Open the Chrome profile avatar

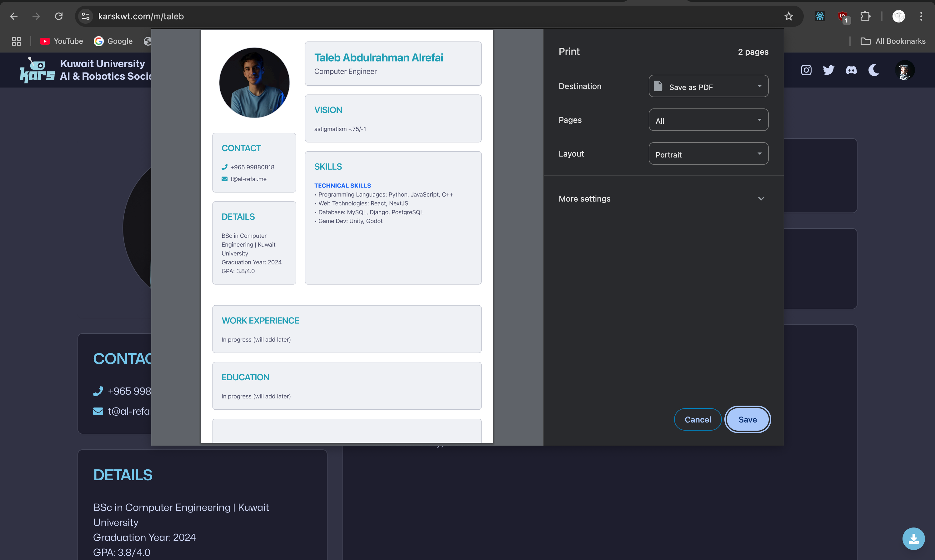coord(899,16)
